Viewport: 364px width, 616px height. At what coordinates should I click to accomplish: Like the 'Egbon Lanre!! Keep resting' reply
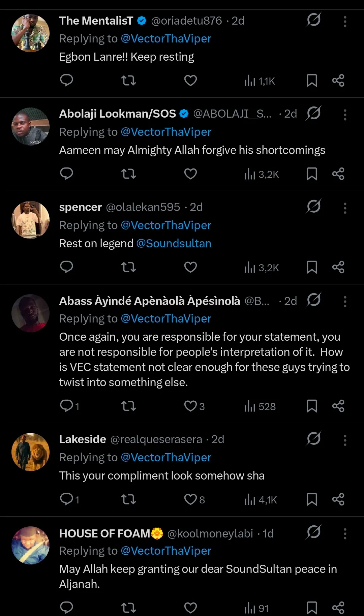click(x=190, y=80)
